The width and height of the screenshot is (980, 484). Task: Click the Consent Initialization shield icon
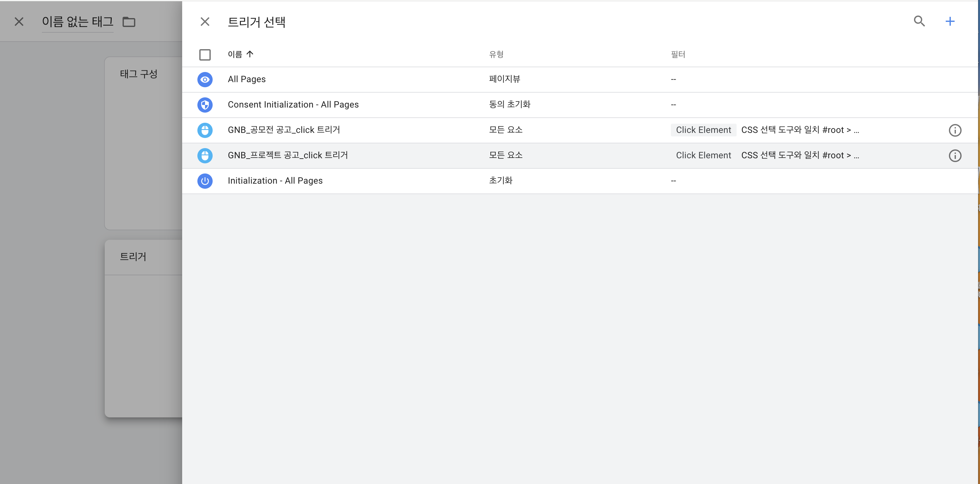pos(205,105)
